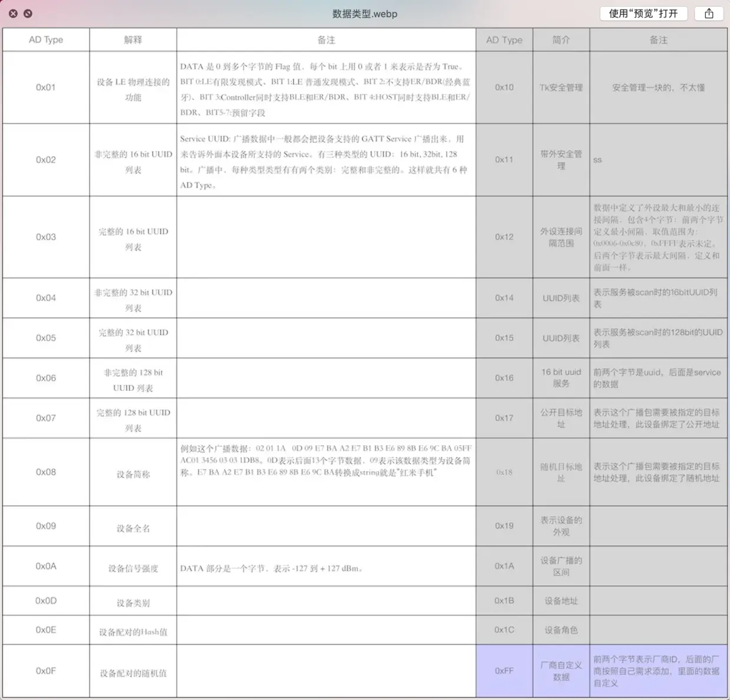
Task: Click the 设备信号强度 cell
Action: pyautogui.click(x=132, y=568)
